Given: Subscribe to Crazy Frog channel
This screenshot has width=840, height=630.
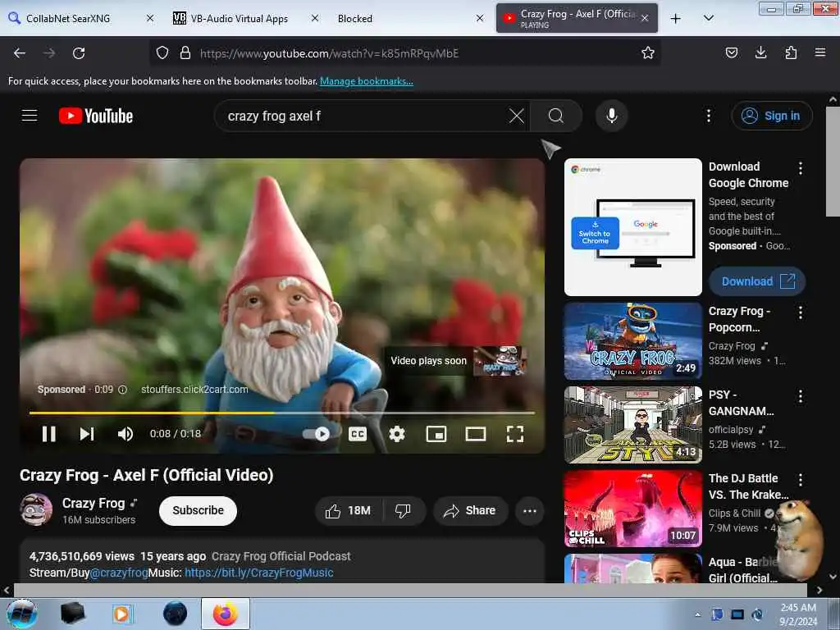Looking at the screenshot, I should [x=198, y=510].
